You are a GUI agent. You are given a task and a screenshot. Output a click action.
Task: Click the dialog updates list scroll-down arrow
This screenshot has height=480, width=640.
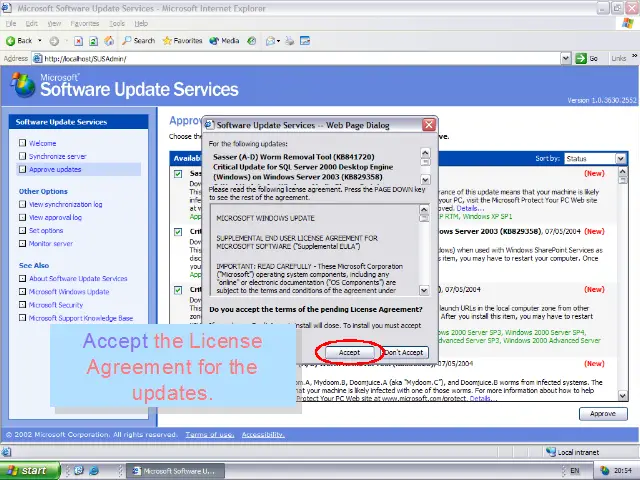click(425, 180)
